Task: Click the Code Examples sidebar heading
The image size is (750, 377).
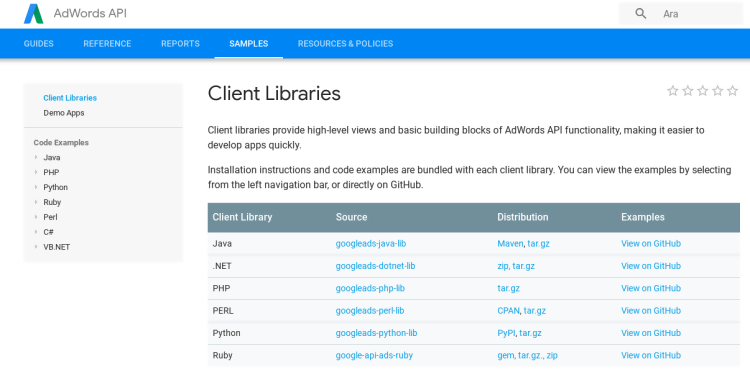Action: (x=61, y=143)
